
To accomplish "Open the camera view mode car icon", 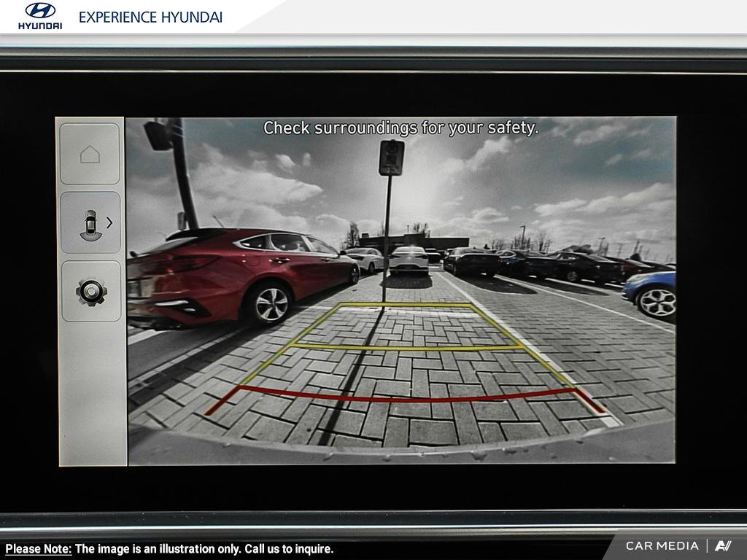I will 90,224.
